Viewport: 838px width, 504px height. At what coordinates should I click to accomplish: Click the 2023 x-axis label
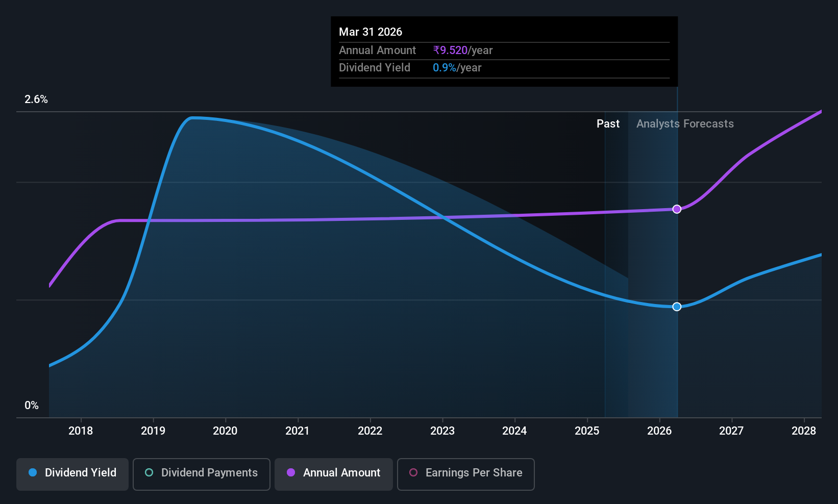click(442, 431)
